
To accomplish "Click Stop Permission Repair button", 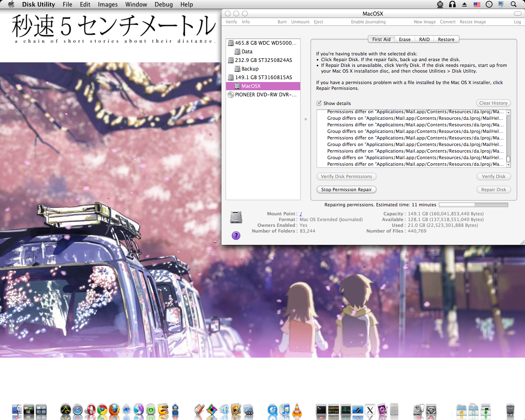I will tap(347, 189).
